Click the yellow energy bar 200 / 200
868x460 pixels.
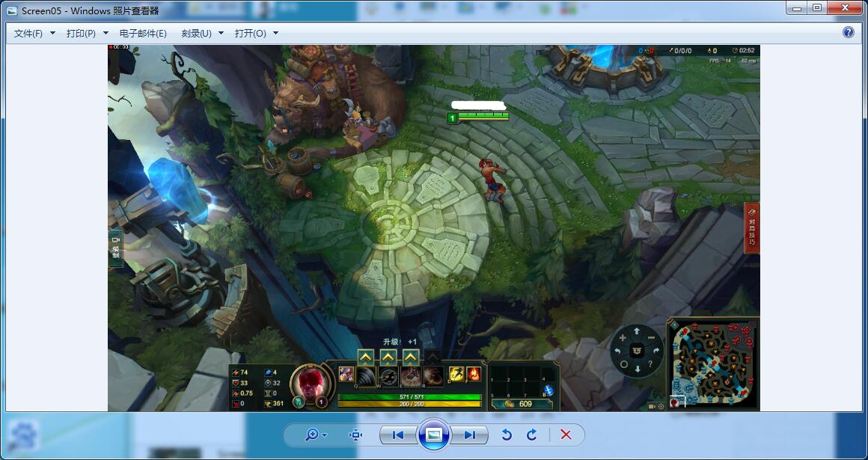coord(409,404)
